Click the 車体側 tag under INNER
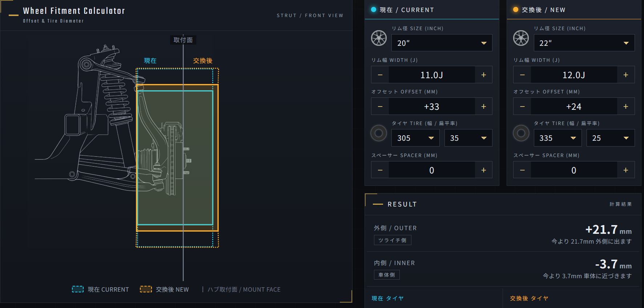 (387, 275)
